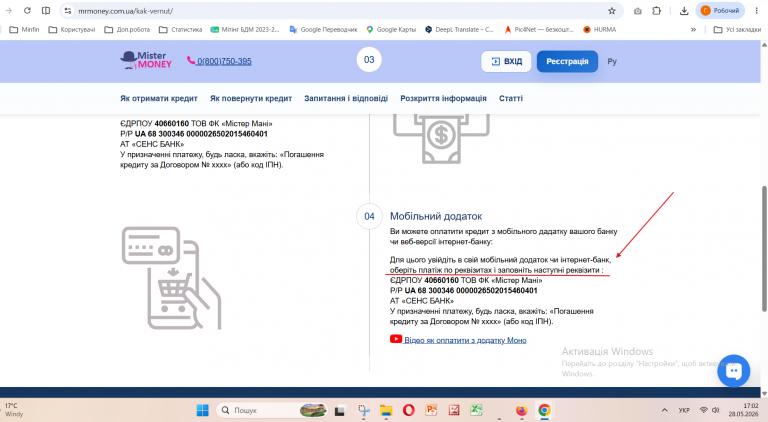Click the page vertical scrollbar thumb

coord(764,248)
